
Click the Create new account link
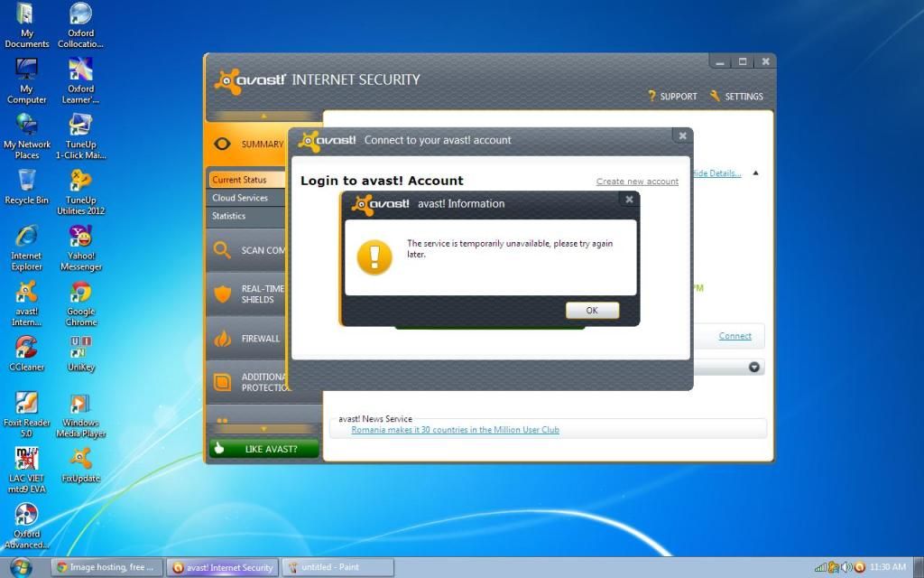pos(637,182)
